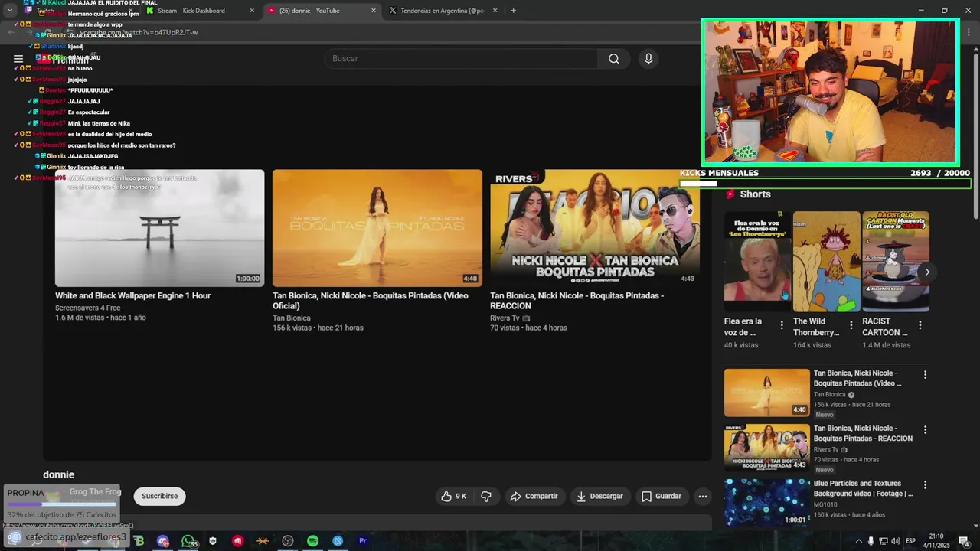Open Boquitas Pintadas Video Oficial large thumbnail

tap(377, 228)
